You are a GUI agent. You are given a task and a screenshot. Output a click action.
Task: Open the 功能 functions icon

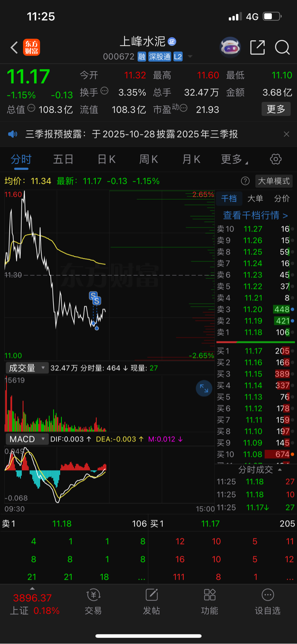point(209,602)
